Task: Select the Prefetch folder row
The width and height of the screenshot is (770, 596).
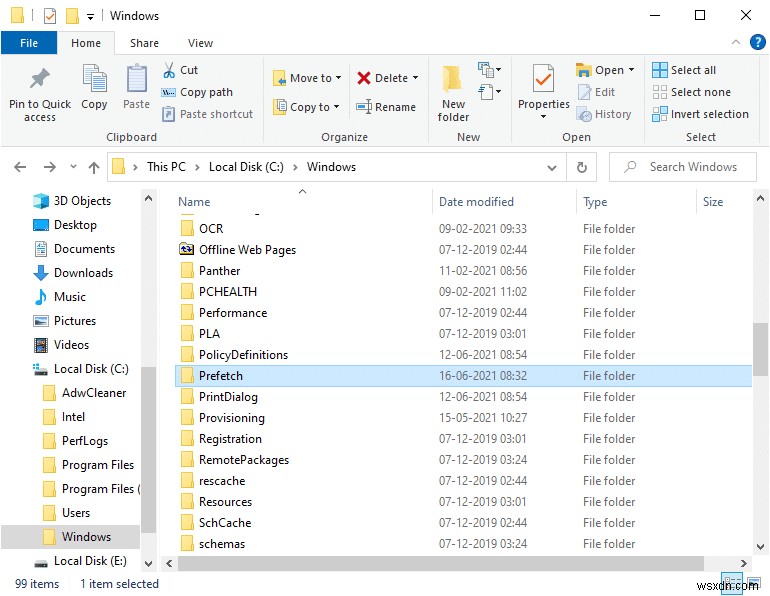Action: pyautogui.click(x=463, y=376)
